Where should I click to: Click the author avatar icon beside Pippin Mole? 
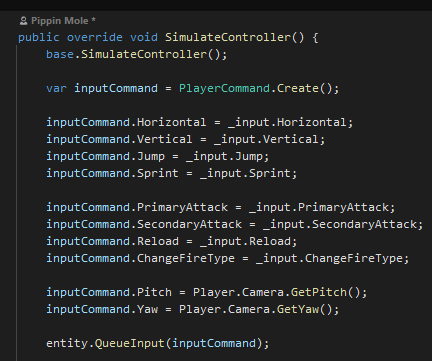click(23, 21)
